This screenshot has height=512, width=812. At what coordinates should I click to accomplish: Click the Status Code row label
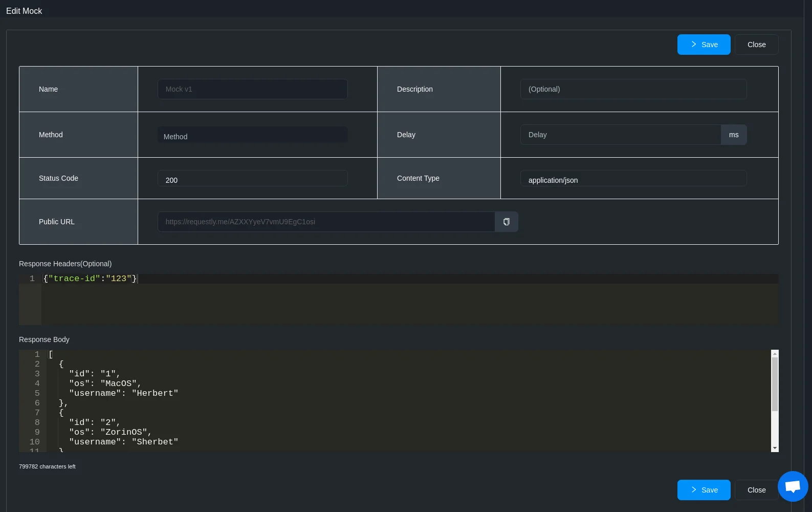coord(58,178)
